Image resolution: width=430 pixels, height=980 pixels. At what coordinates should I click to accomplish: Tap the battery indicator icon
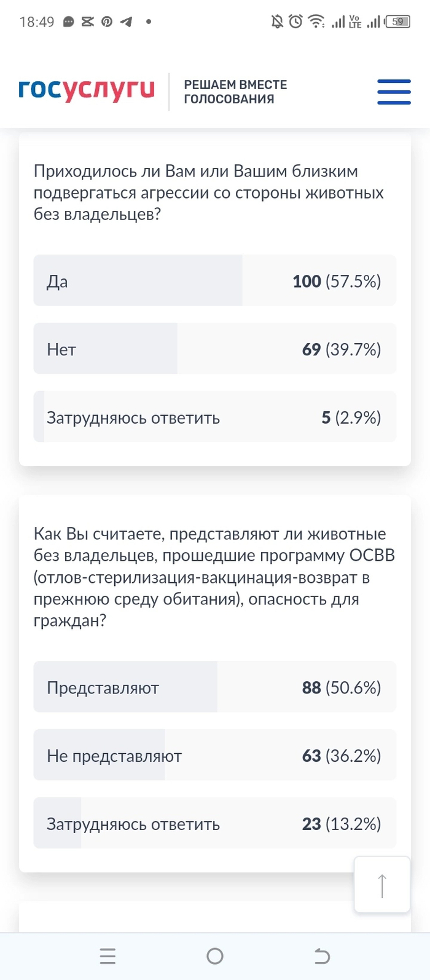398,22
